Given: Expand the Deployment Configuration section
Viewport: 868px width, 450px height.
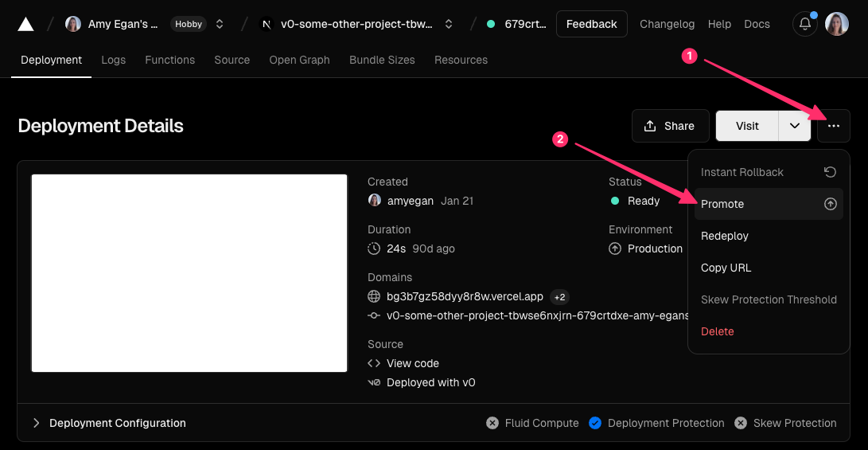Looking at the screenshot, I should tap(37, 423).
